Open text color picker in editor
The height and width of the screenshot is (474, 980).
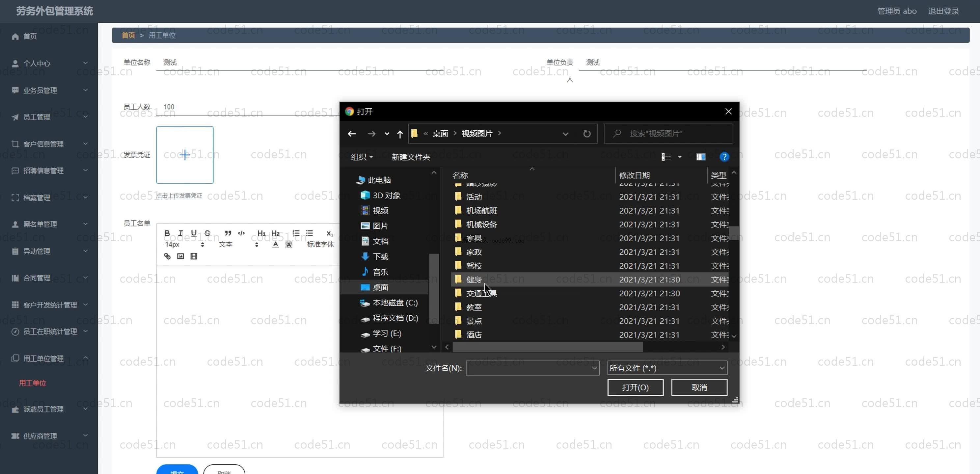click(x=275, y=244)
